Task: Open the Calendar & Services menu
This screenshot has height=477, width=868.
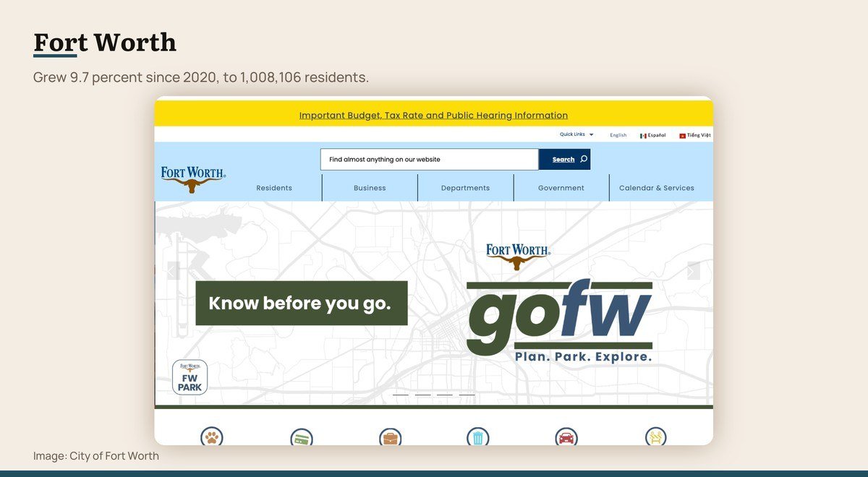Action: point(657,188)
